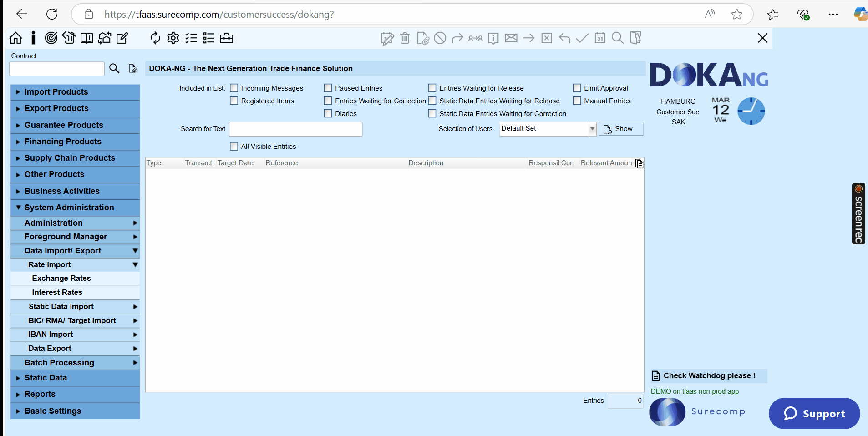This screenshot has width=868, height=436.
Task: Expand Export Products menu
Action: click(x=75, y=108)
